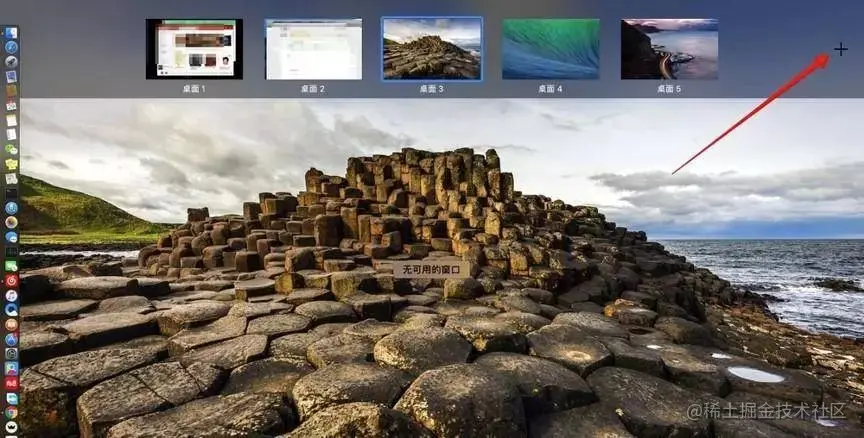Open Google Chrome from the dock
864x438 pixels.
(12, 412)
